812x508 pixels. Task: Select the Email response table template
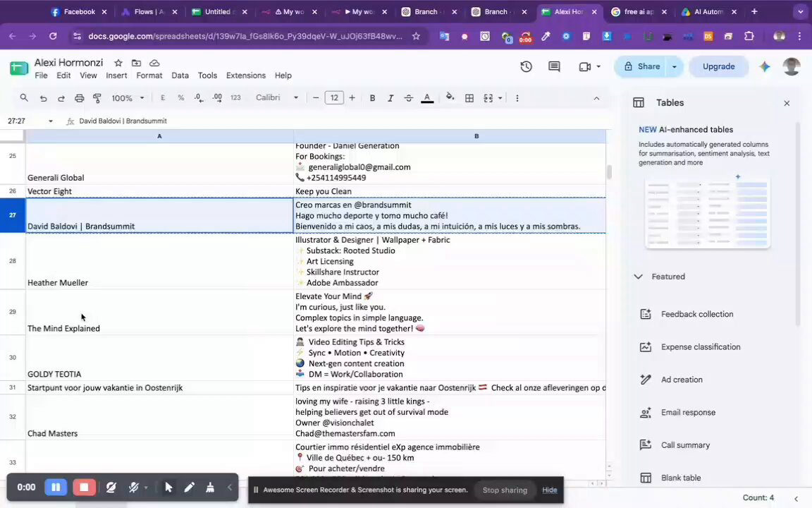(x=688, y=412)
